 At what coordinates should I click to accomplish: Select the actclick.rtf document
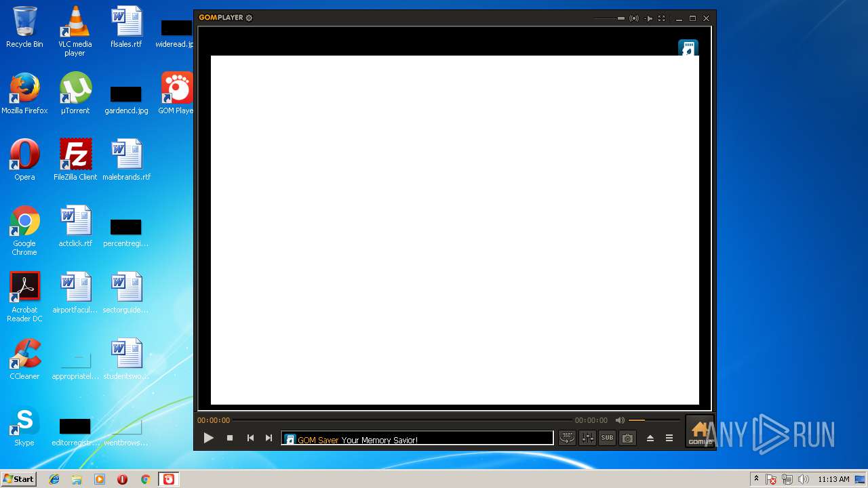pyautogui.click(x=75, y=226)
